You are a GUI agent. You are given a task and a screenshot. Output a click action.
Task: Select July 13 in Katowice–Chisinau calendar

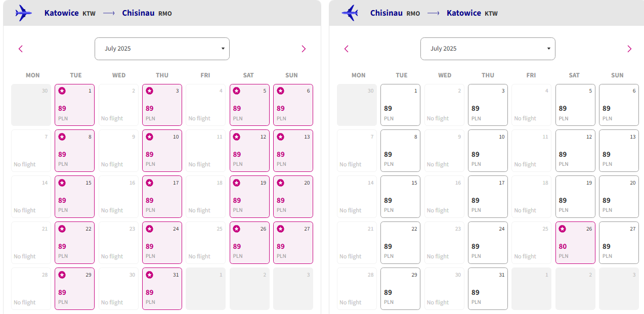point(293,151)
